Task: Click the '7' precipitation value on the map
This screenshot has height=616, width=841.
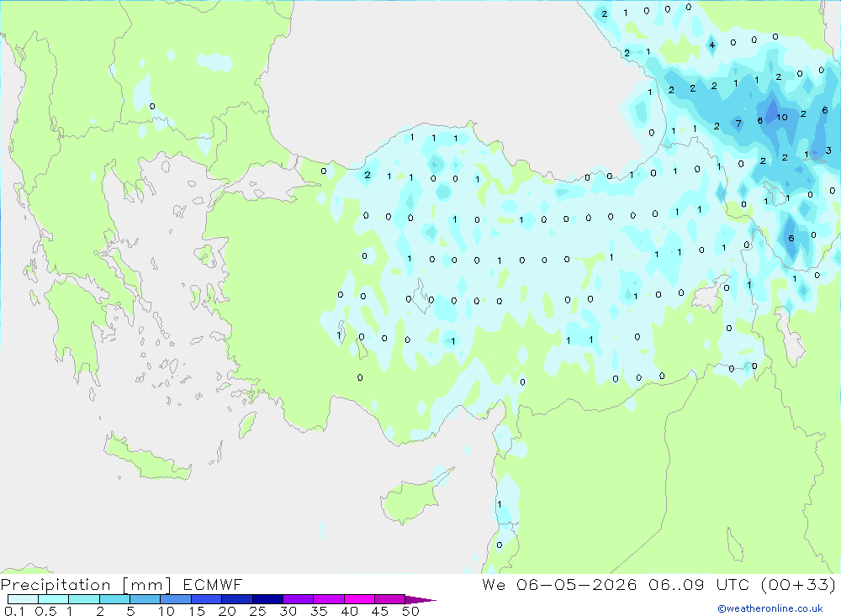Action: [x=738, y=124]
